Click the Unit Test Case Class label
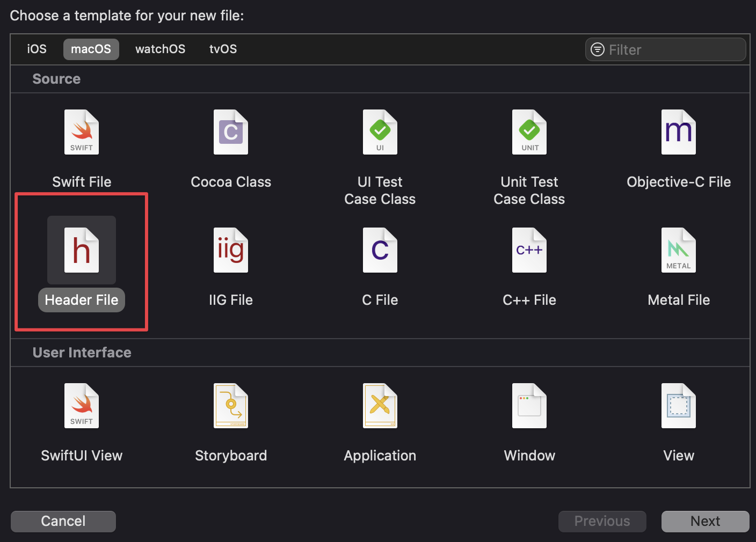 529,191
